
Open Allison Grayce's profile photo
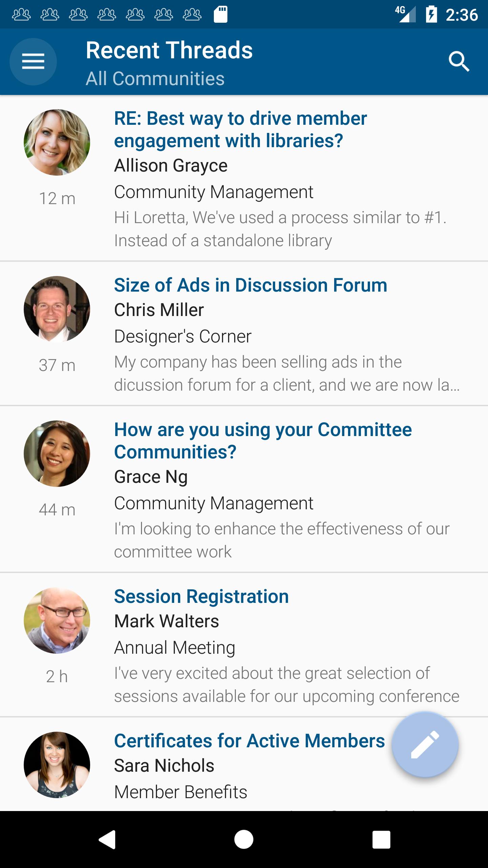(57, 142)
